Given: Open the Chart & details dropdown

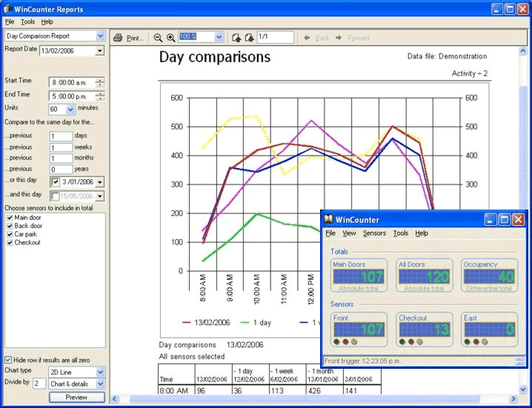Looking at the screenshot, I should [101, 384].
